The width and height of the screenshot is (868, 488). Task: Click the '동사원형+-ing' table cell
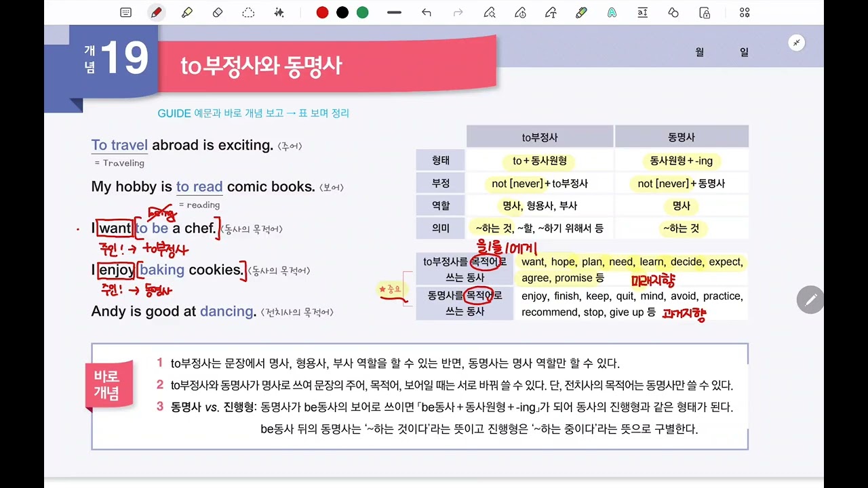tap(682, 161)
